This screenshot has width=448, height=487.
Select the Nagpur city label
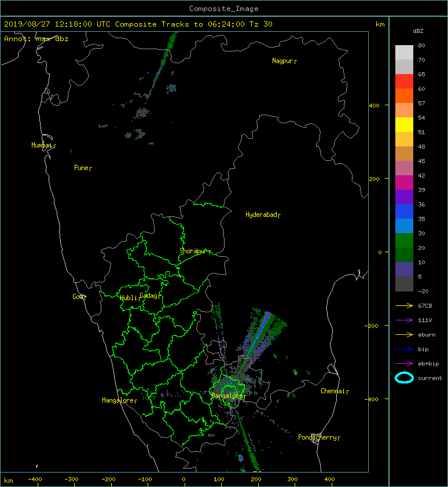[284, 61]
